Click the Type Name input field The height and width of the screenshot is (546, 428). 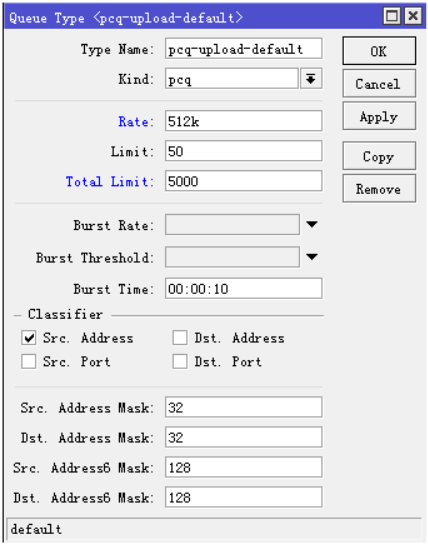coord(243,49)
